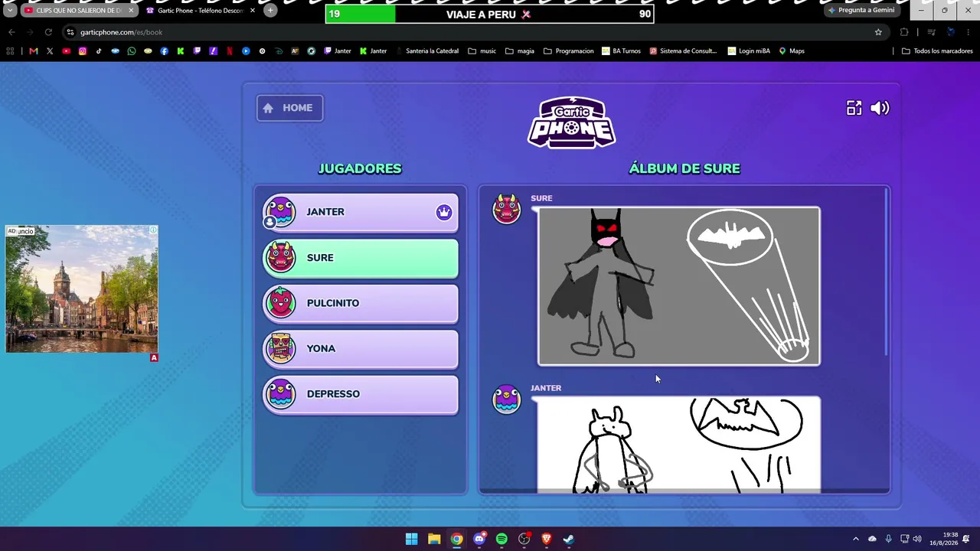Click the album panel scrollbar
Screen dimensions: 980x551
886,272
